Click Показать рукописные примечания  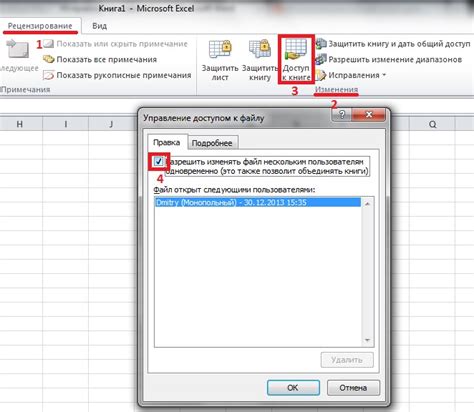[117, 75]
